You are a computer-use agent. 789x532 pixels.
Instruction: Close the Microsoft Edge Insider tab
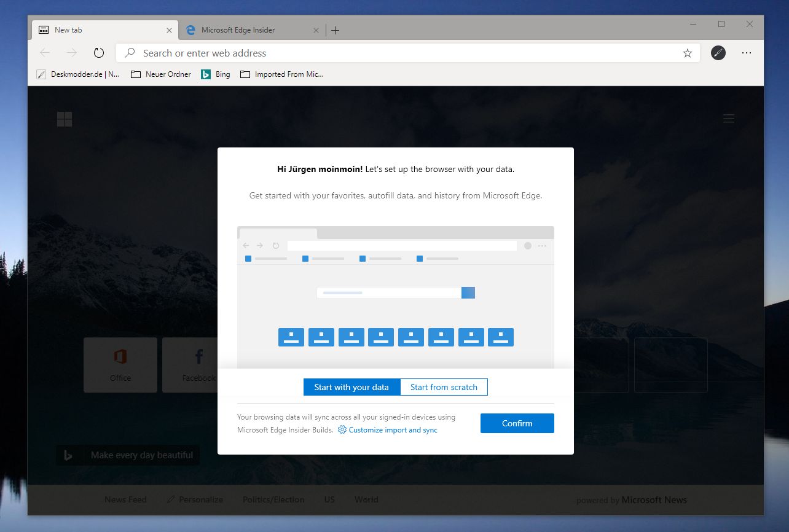tap(316, 30)
